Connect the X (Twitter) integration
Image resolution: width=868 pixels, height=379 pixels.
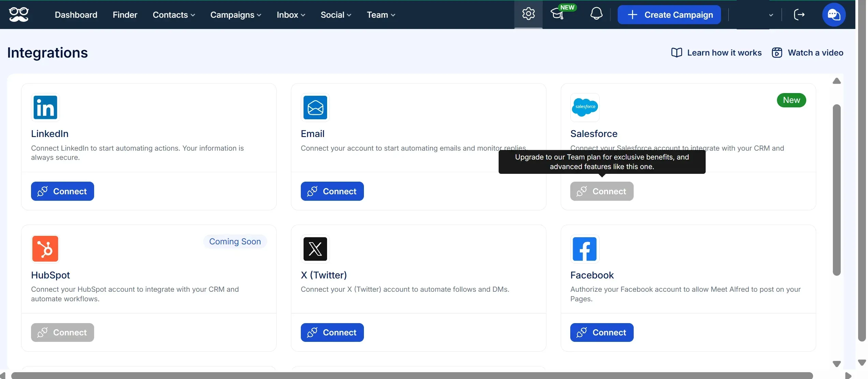(x=332, y=332)
